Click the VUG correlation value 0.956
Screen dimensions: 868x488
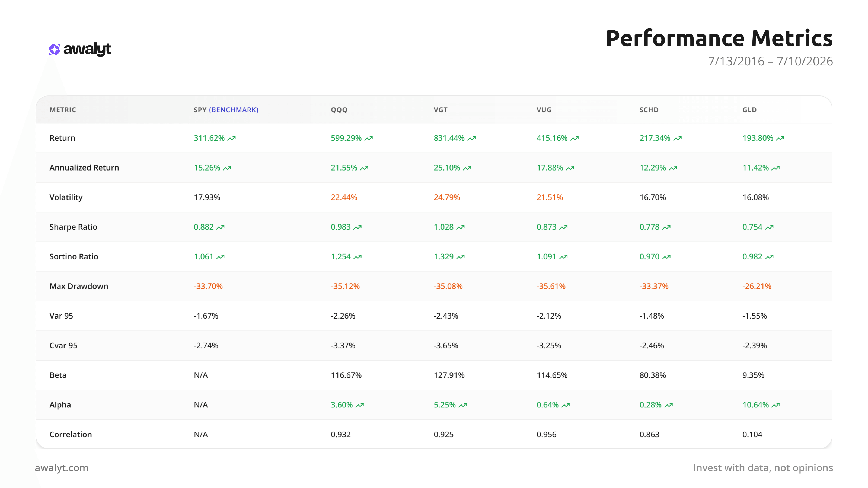[547, 434]
